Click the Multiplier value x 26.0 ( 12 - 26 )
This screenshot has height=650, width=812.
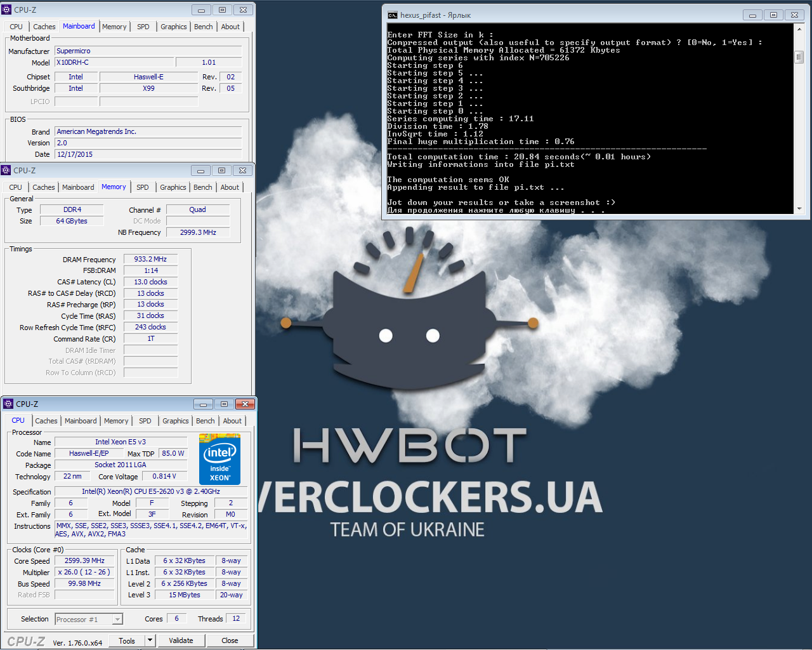point(84,572)
